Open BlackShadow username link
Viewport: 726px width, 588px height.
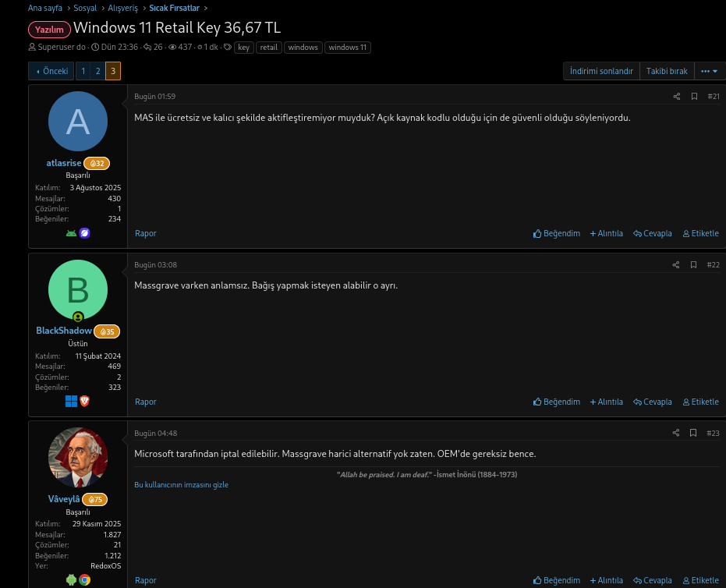64,331
